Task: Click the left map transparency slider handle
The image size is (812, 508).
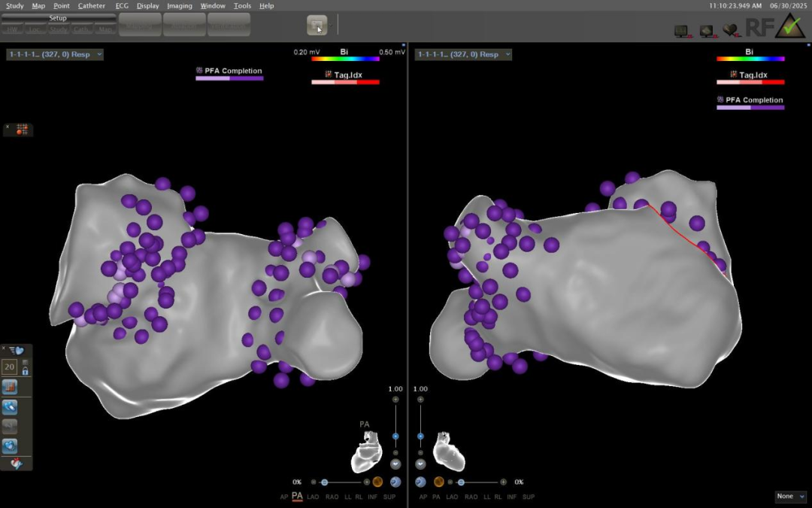Action: [x=324, y=482]
